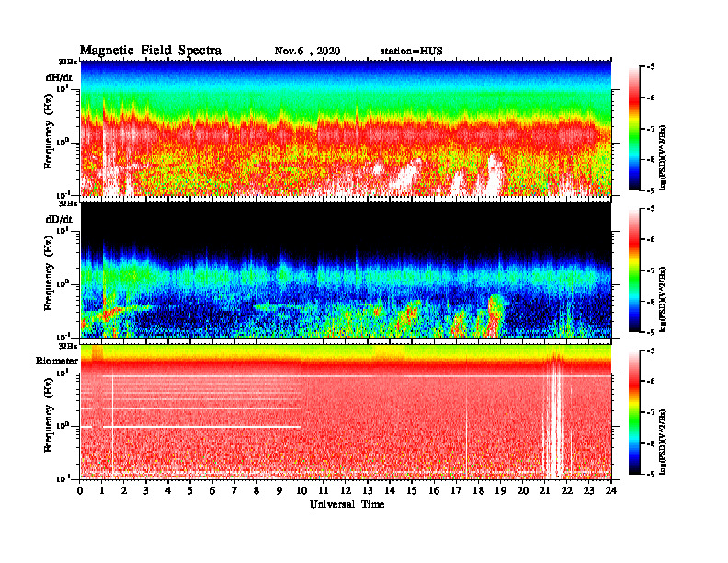Image resolution: width=728 pixels, height=563 pixels.
Task: Click the 10^0 frequency tick of dD/dt panel
Action: (63, 283)
